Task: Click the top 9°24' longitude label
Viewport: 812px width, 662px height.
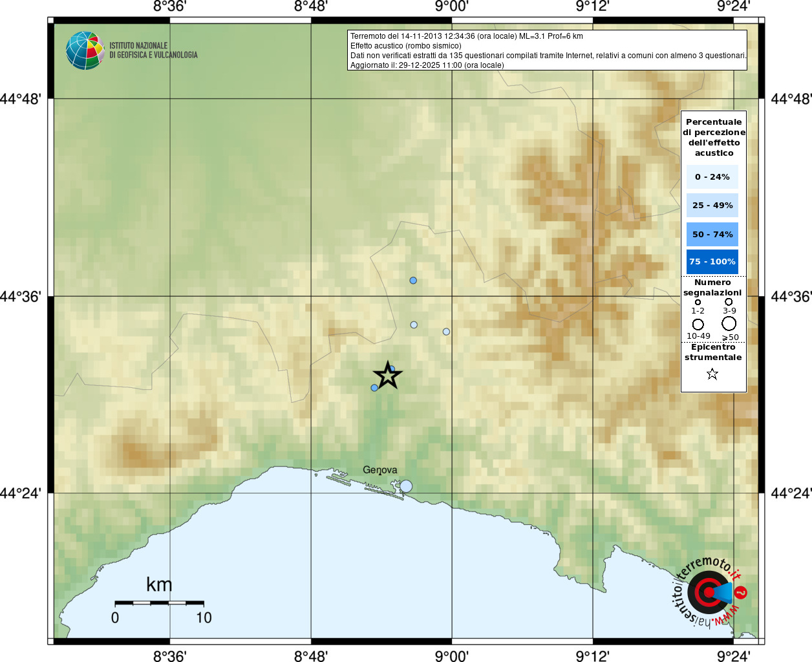Action: pos(734,6)
